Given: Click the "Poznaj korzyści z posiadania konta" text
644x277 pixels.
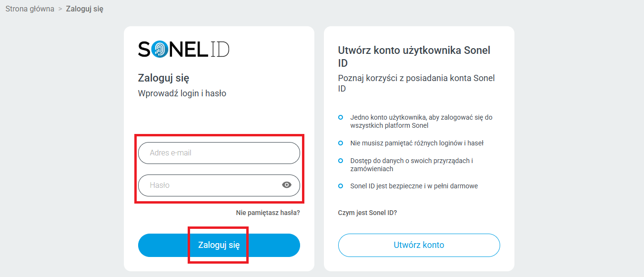Looking at the screenshot, I should [x=416, y=83].
